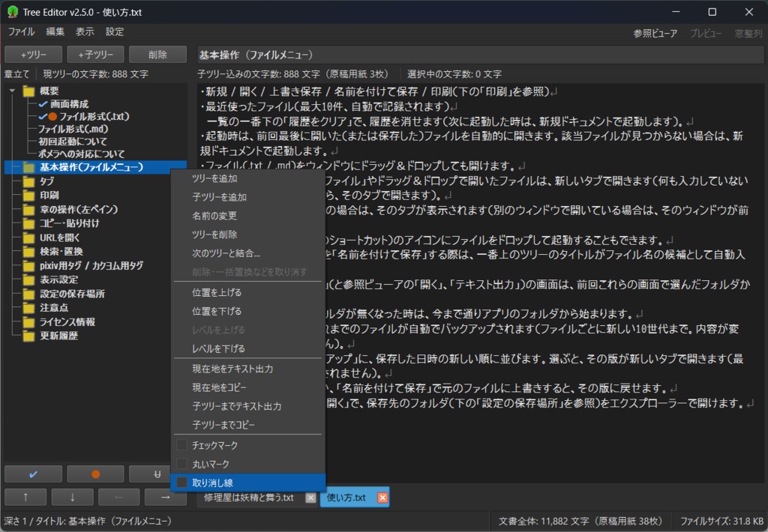Image resolution: width=768 pixels, height=532 pixels.
Task: Click the left arrow level button
Action: (x=119, y=497)
